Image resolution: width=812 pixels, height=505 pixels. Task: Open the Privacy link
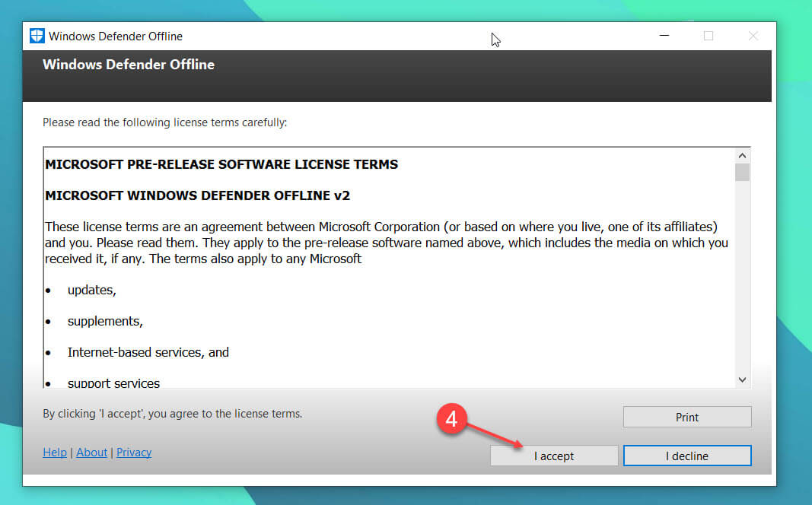[134, 453]
